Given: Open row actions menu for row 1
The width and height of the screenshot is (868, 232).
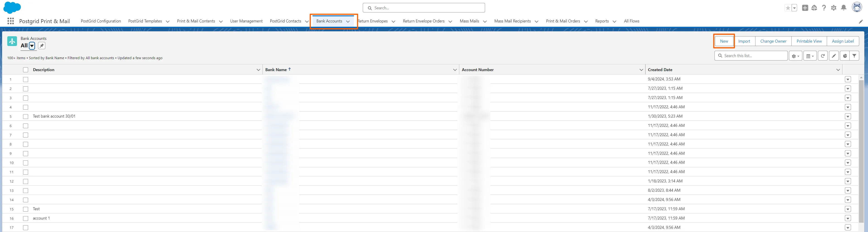Looking at the screenshot, I should click(848, 80).
